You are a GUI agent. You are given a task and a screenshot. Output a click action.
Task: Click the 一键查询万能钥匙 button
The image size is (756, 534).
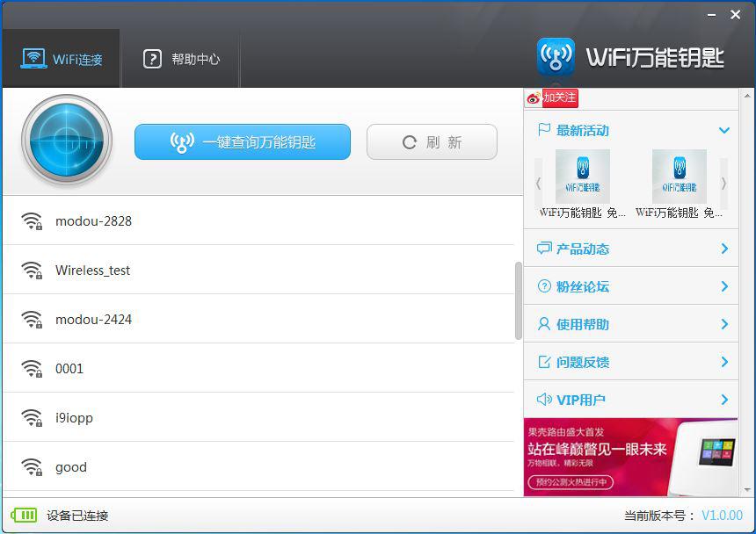pyautogui.click(x=243, y=142)
